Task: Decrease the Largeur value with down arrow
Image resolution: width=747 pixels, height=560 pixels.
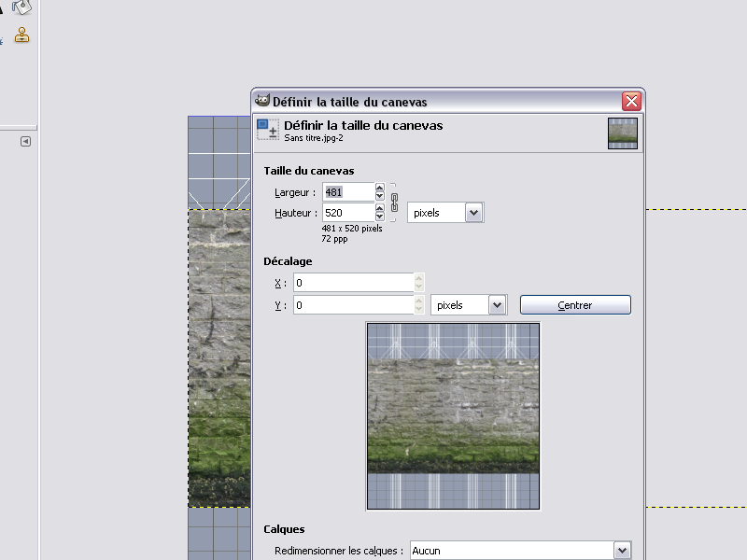Action: coord(380,196)
